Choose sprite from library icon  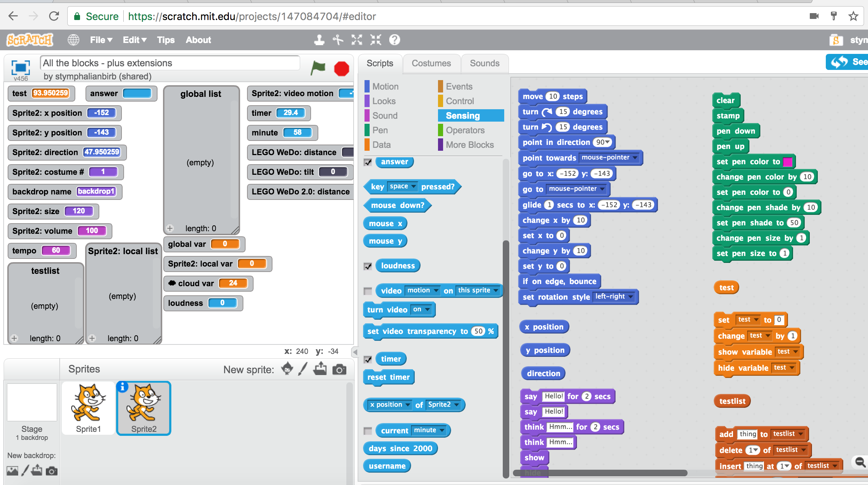point(287,369)
